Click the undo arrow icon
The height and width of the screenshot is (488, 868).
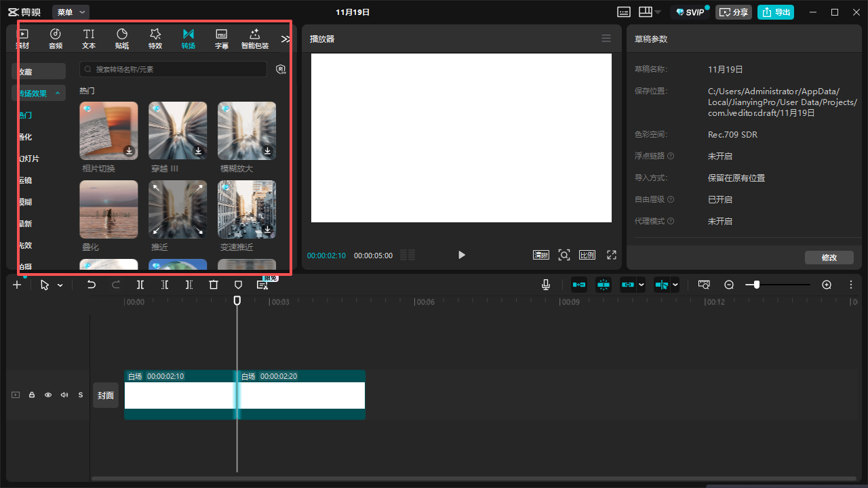pyautogui.click(x=92, y=285)
